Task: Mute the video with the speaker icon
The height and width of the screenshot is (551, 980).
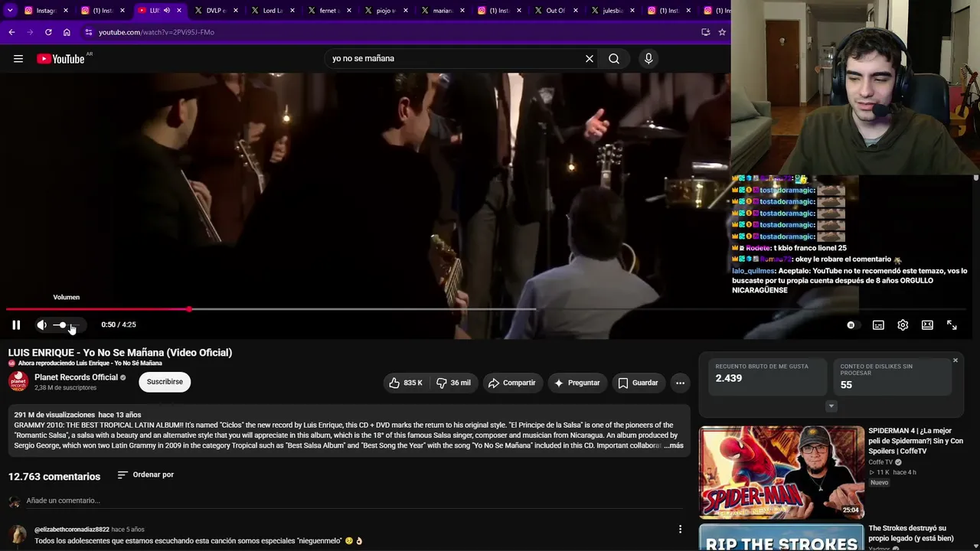Action: click(x=42, y=325)
